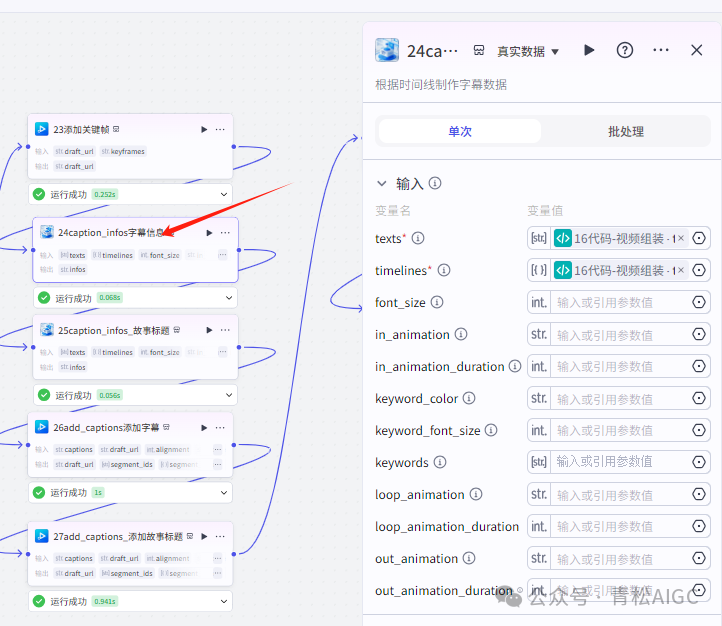Open reference picker for in_animation value
722x626 pixels.
(699, 334)
